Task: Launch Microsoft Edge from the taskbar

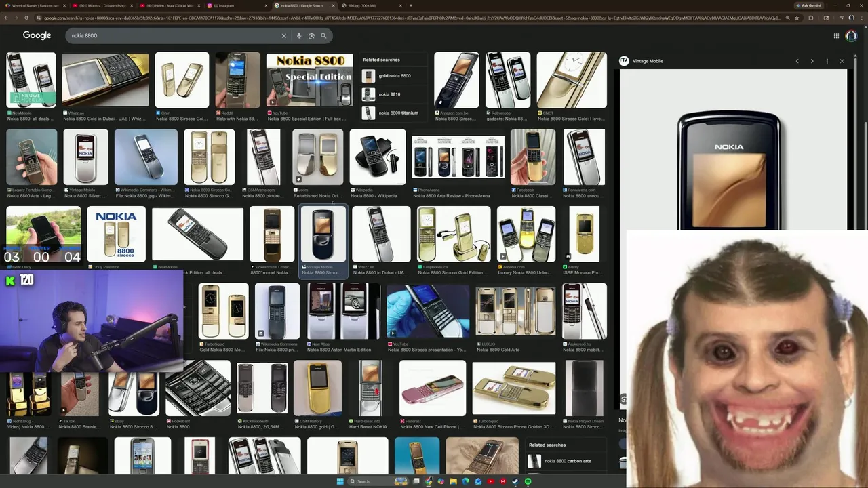Action: (x=466, y=481)
